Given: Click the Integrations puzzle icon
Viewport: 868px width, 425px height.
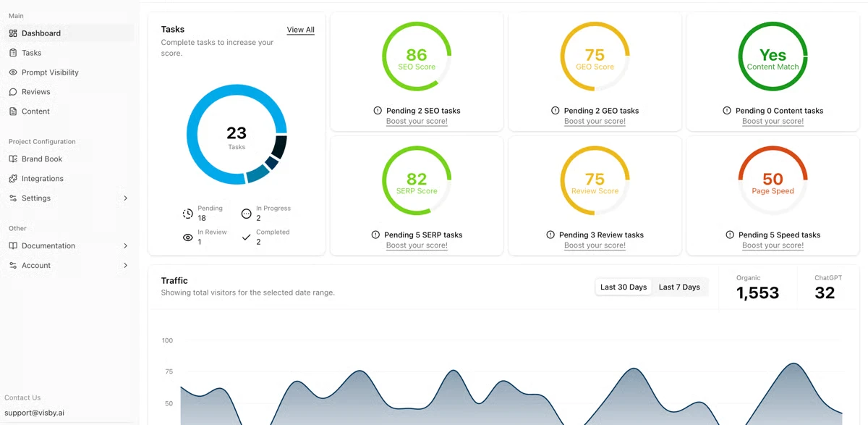Looking at the screenshot, I should pos(13,179).
